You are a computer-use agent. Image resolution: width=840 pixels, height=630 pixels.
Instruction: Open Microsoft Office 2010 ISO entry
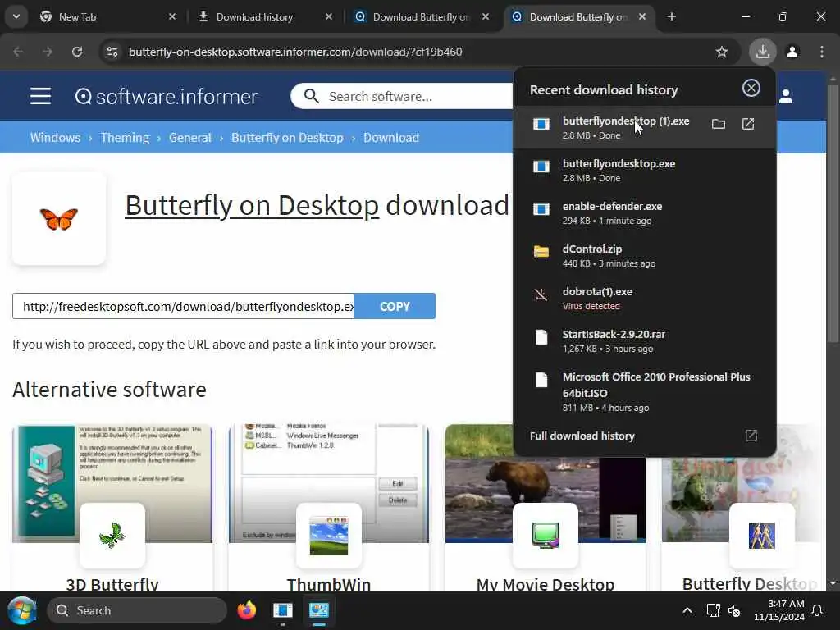pos(645,391)
